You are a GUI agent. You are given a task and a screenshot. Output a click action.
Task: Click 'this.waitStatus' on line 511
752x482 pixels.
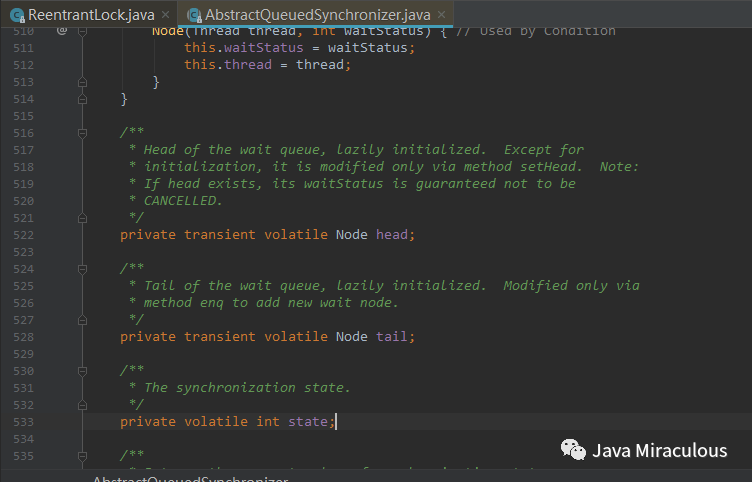(x=244, y=48)
